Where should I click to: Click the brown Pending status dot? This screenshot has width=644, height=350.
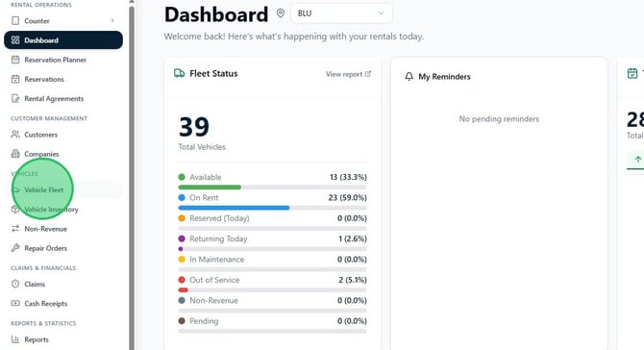(x=182, y=321)
